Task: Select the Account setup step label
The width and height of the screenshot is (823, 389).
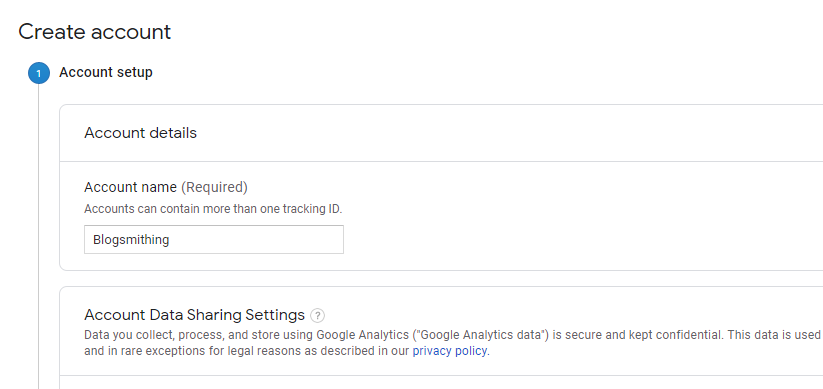Action: (105, 72)
